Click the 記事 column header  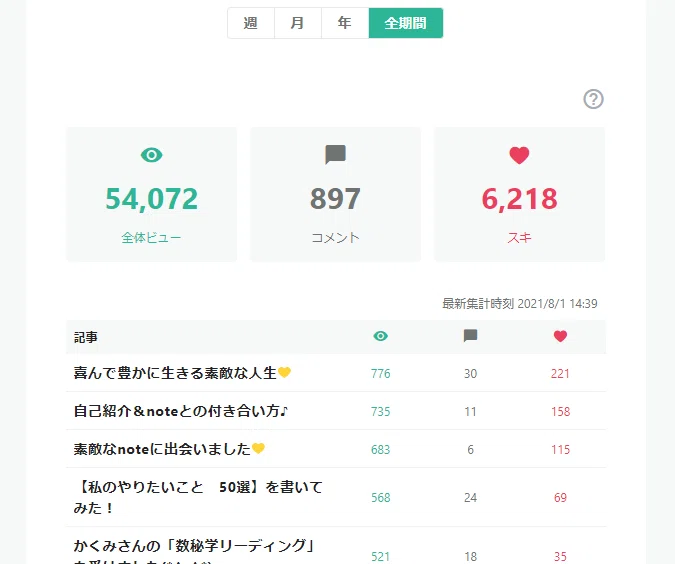pyautogui.click(x=86, y=337)
